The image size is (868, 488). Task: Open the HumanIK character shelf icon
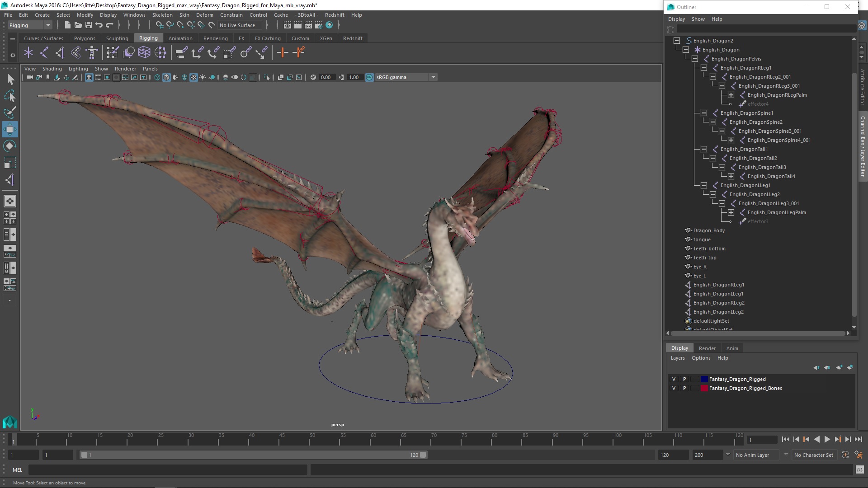pos(92,53)
